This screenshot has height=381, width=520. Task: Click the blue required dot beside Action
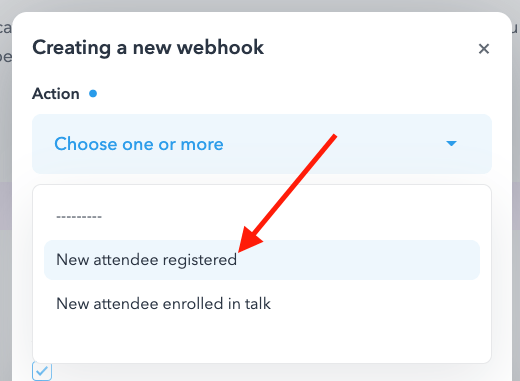pos(93,94)
